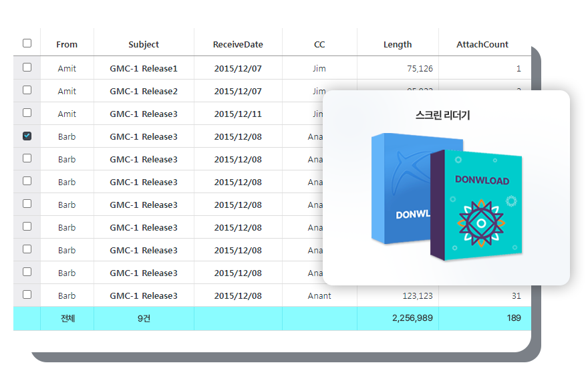
Task: Click the star mandala emblem on teal box
Action: pos(481,223)
